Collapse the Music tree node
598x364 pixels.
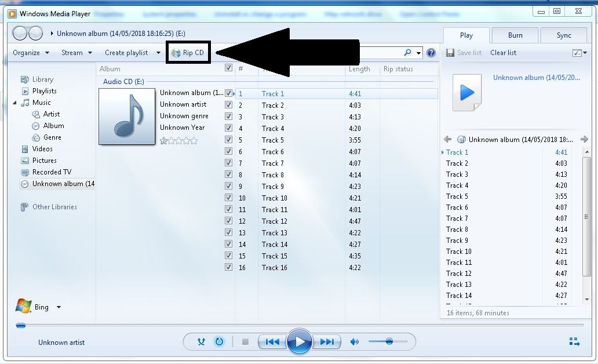point(14,103)
